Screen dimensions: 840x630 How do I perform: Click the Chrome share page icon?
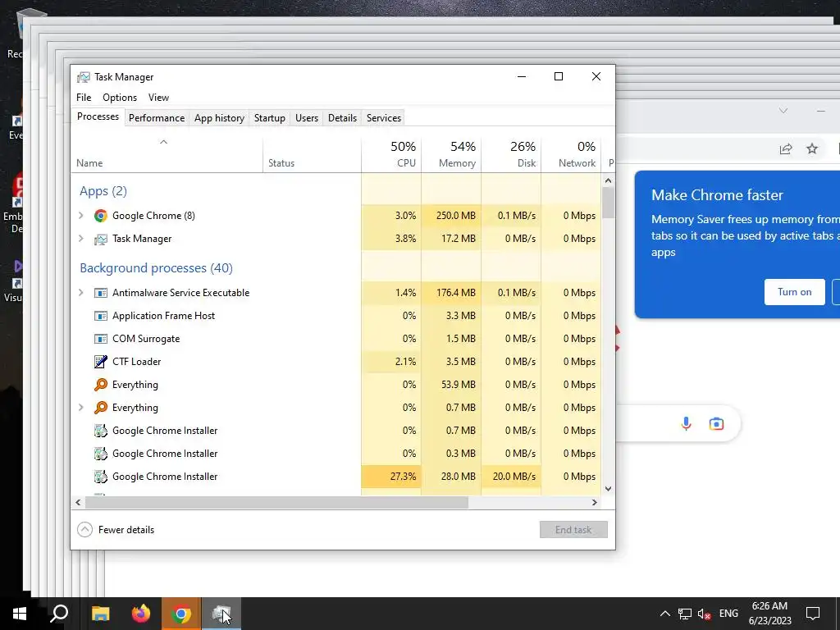[785, 149]
